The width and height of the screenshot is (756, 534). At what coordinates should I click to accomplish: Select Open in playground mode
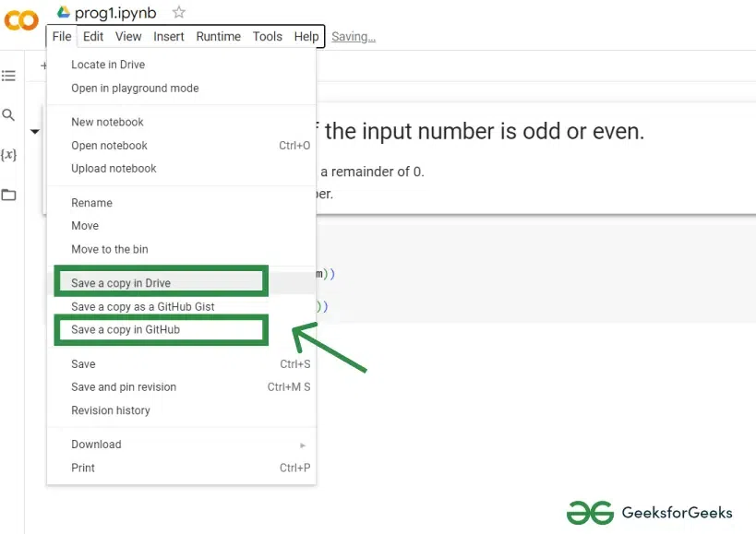click(181, 89)
